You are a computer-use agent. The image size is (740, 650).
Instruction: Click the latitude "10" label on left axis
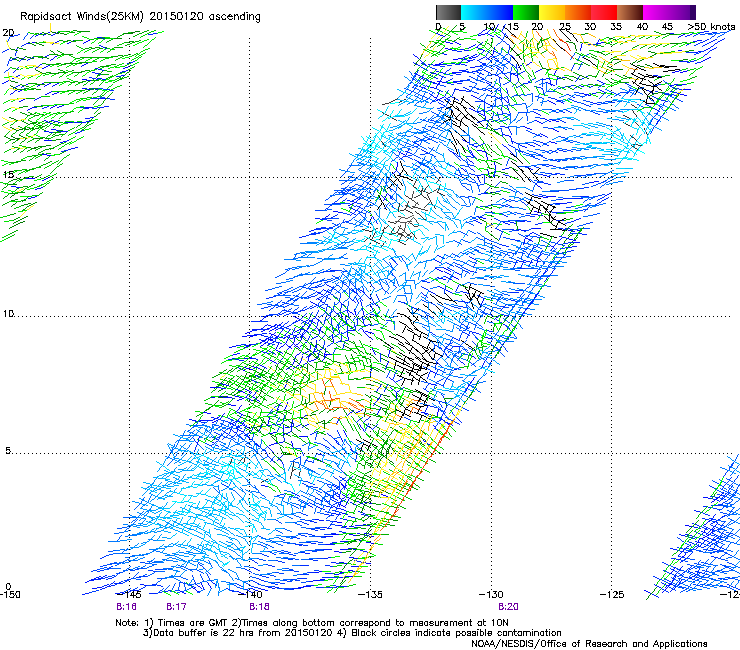8,313
